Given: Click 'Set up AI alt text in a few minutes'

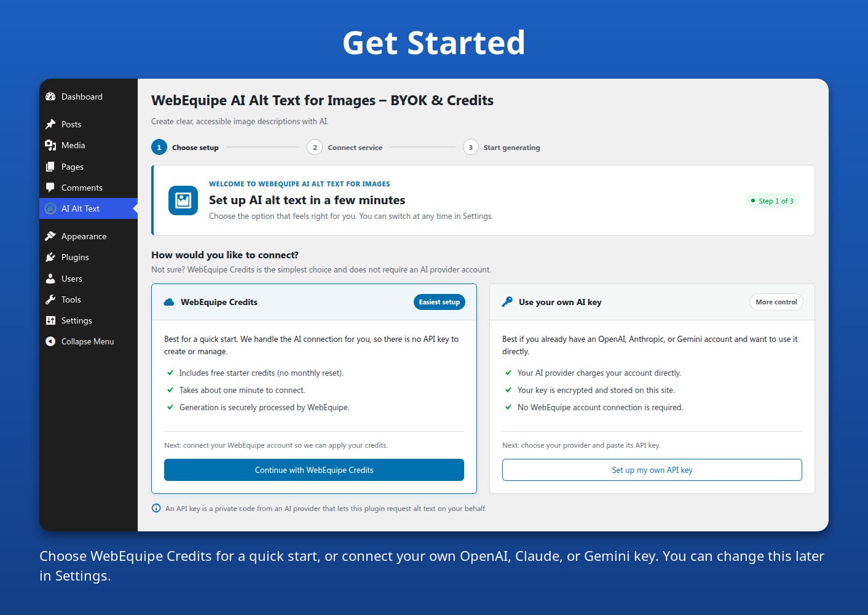Looking at the screenshot, I should click(x=307, y=200).
